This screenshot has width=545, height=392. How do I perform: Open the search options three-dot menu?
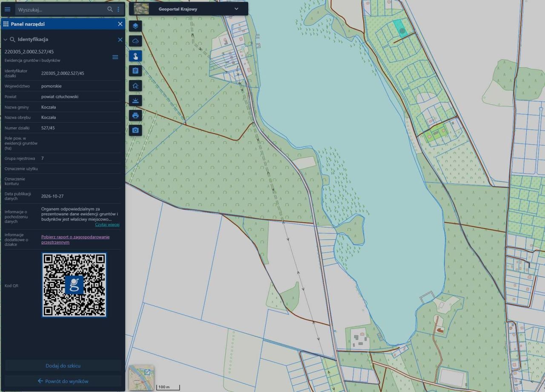pyautogui.click(x=118, y=9)
